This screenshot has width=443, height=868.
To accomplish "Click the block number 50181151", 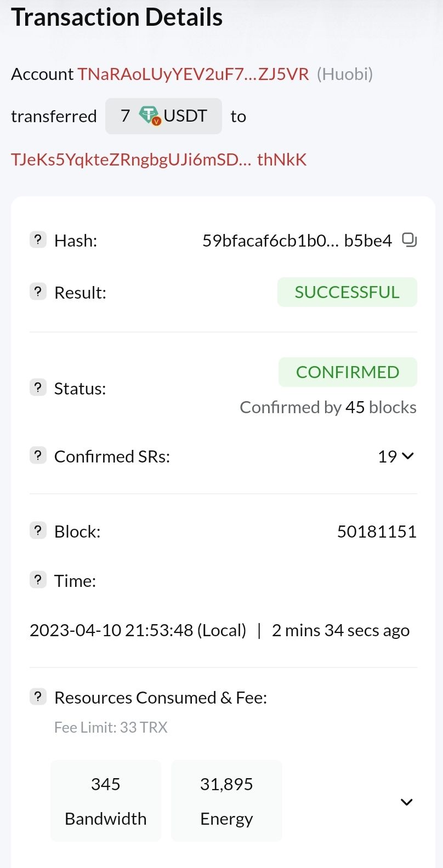I will [377, 532].
